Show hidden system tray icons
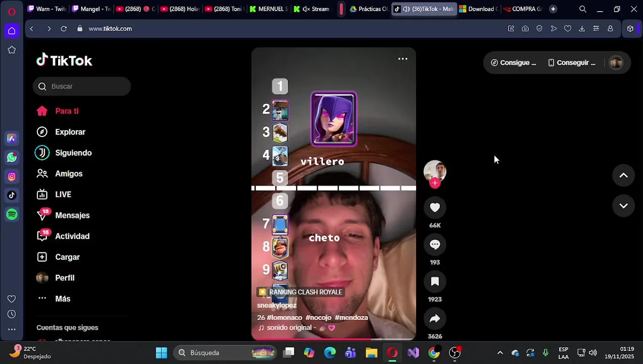 tap(500, 353)
